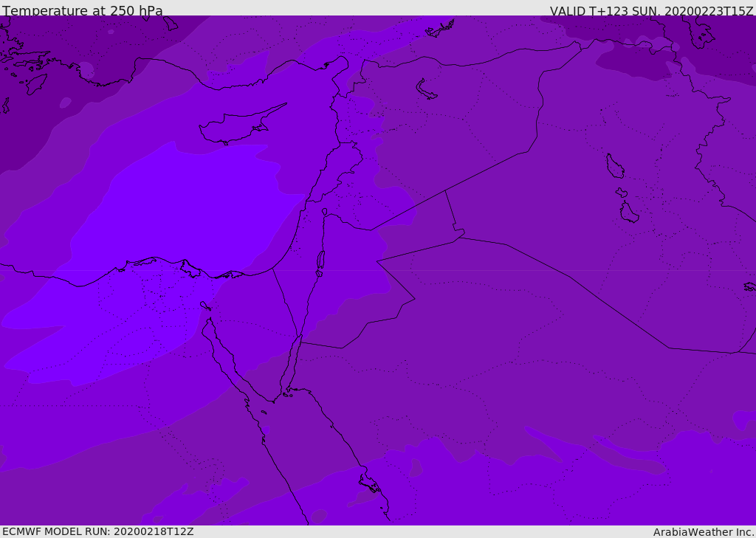Click the 'Temperature at 250 hPa' title text
The height and width of the screenshot is (538, 756).
point(83,10)
